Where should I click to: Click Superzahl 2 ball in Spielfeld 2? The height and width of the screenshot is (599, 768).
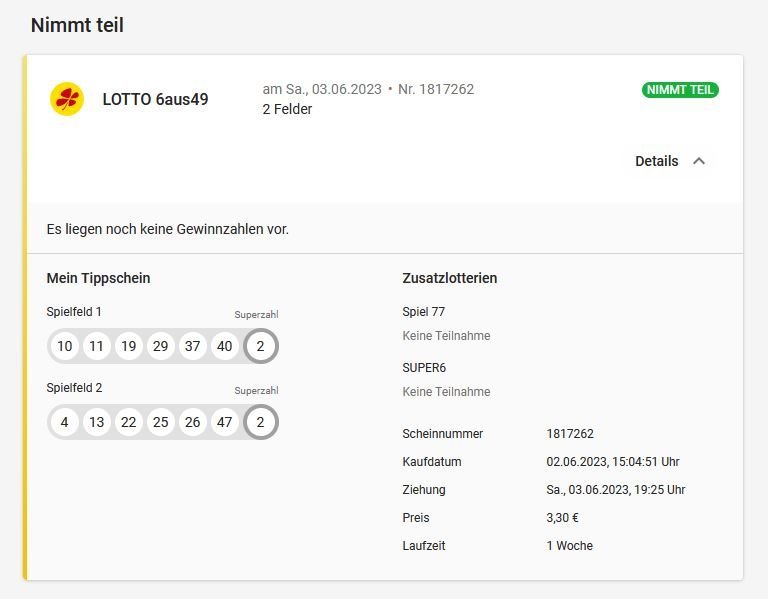[261, 422]
